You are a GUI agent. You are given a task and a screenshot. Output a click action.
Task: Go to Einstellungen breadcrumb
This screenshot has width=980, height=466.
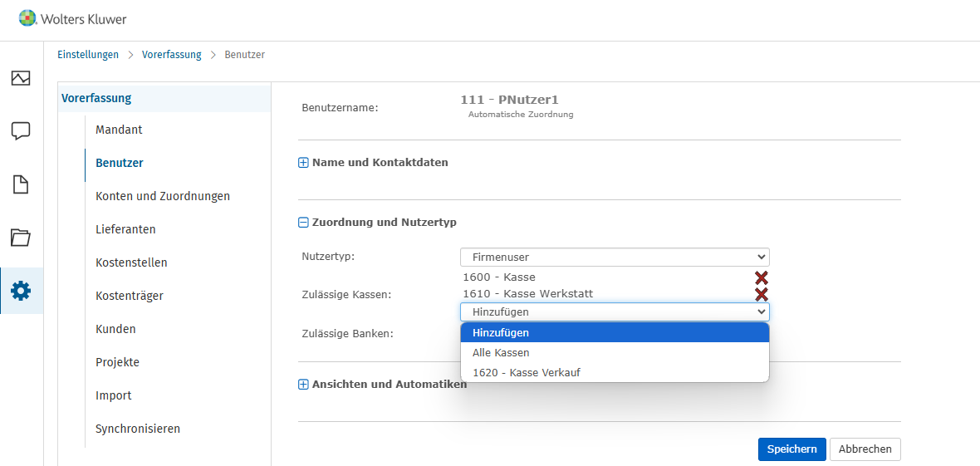pyautogui.click(x=88, y=55)
